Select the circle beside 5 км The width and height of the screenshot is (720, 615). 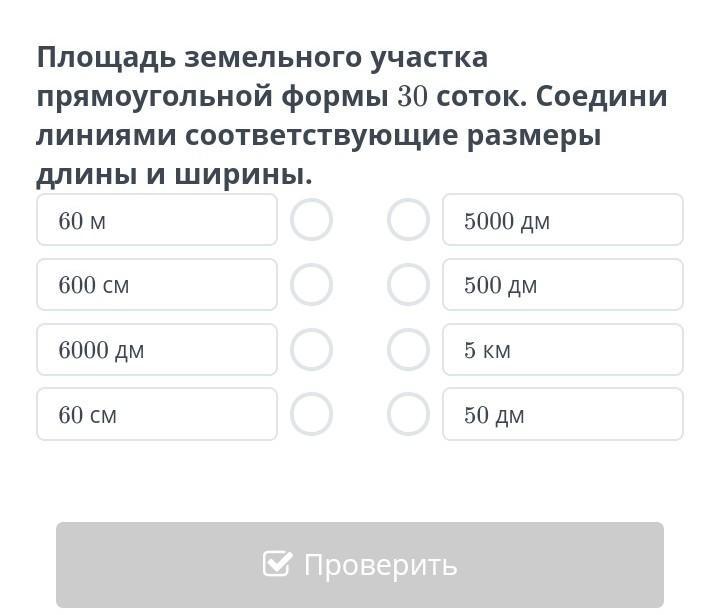pos(408,350)
